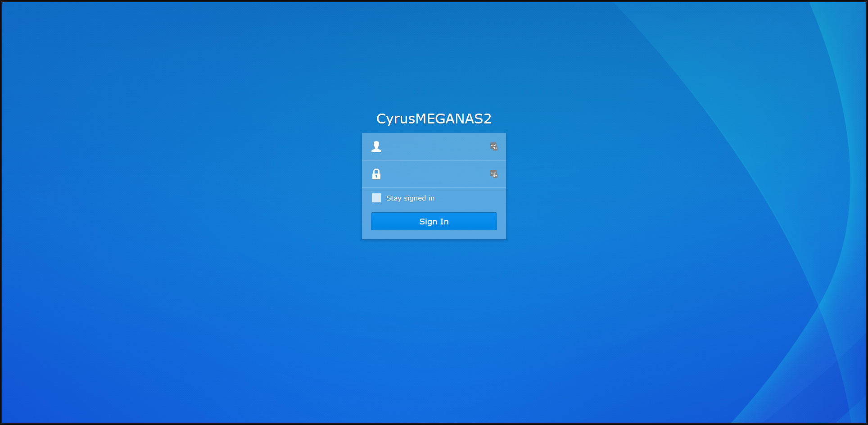Click the Stay signed in label
The height and width of the screenshot is (425, 868).
tap(410, 198)
